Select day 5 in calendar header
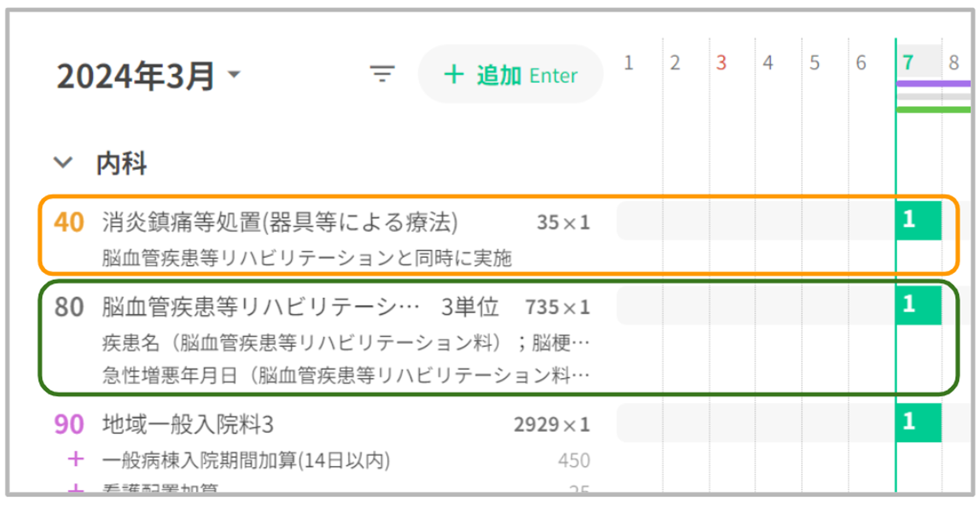This screenshot has height=507, width=980. 814,63
